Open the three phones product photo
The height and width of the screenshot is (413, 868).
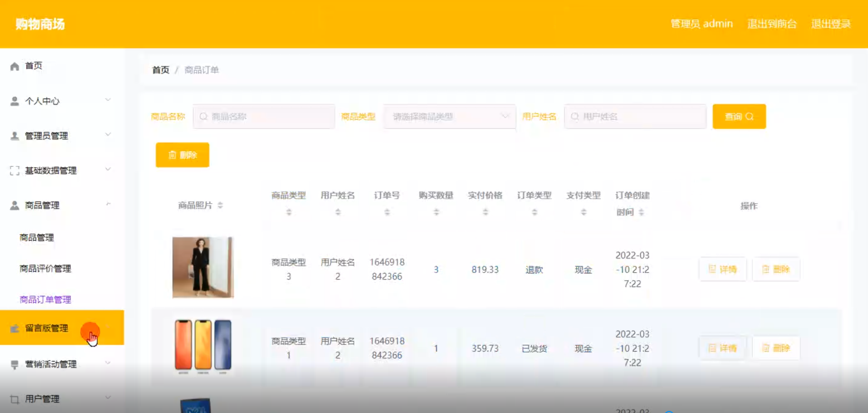(x=203, y=346)
